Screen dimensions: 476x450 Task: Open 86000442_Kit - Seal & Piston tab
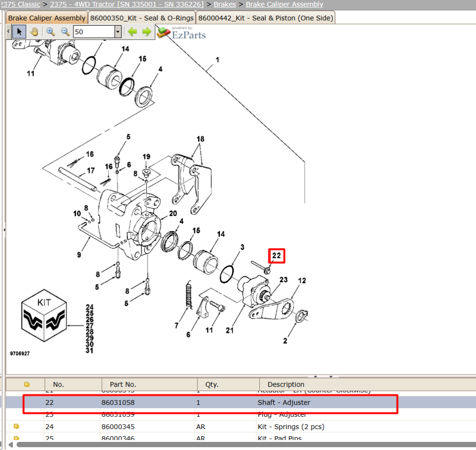tap(266, 18)
